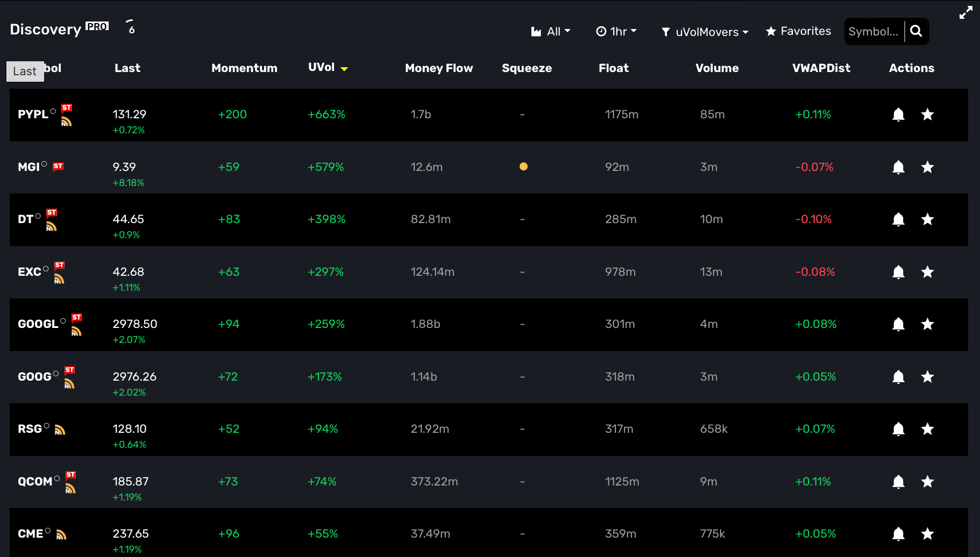
Task: Click the Symbol search input field
Action: (874, 32)
